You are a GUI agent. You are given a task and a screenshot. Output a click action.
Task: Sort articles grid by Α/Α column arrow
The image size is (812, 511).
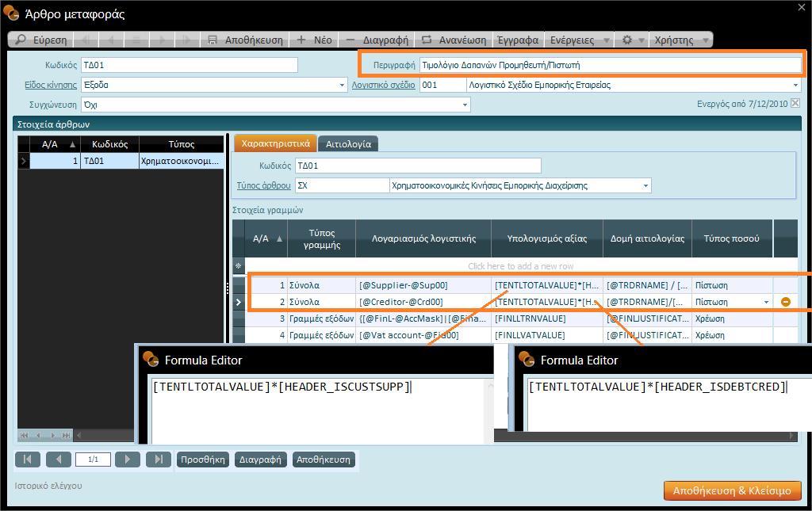(x=72, y=144)
